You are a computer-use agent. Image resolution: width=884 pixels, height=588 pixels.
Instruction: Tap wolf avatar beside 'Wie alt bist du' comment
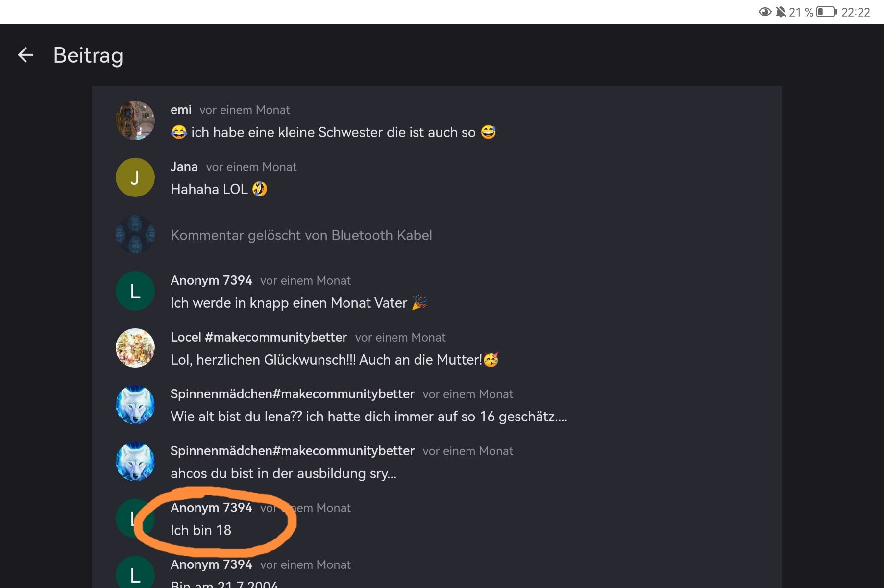[135, 405]
